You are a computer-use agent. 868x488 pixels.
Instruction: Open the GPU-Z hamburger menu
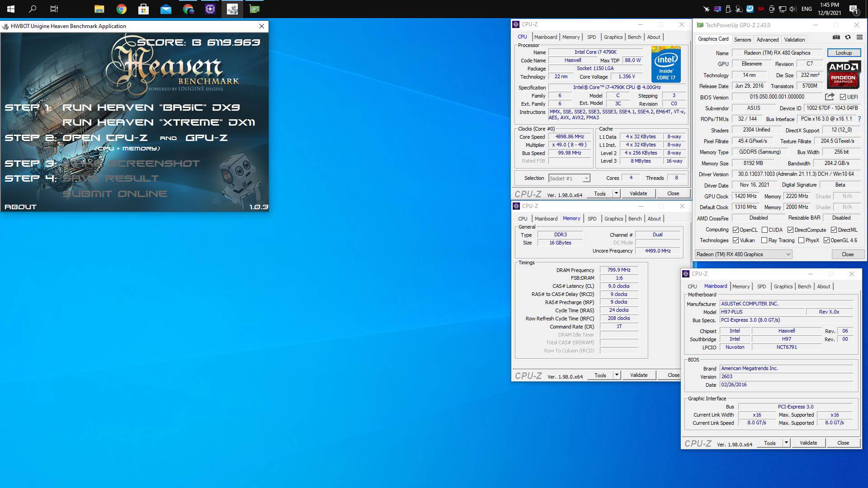pos(859,37)
